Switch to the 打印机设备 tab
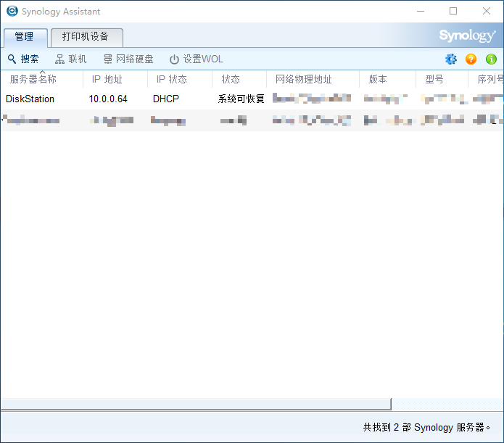 (87, 37)
